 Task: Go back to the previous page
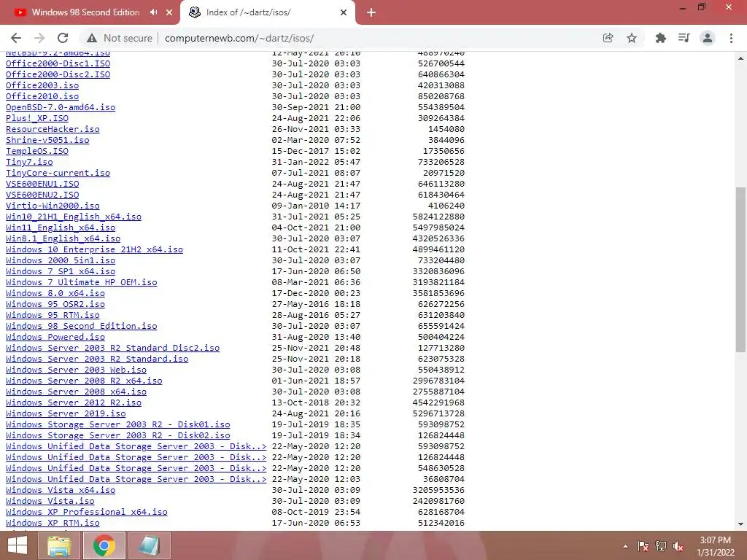[x=16, y=38]
